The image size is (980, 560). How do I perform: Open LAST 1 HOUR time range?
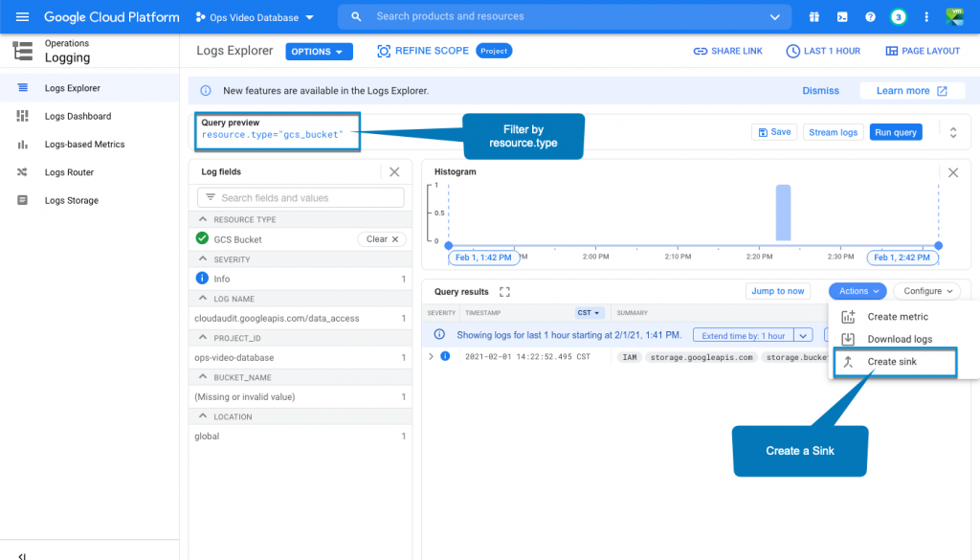click(x=823, y=52)
